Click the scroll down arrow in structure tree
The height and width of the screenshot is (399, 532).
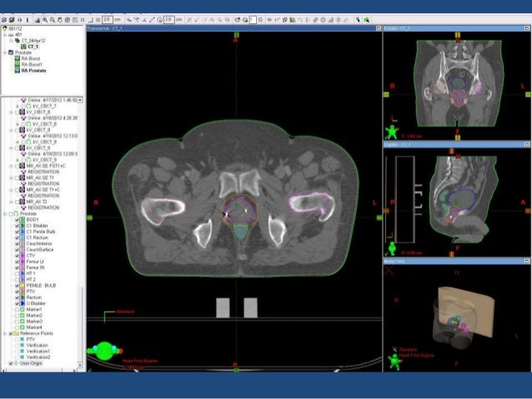pyautogui.click(x=80, y=365)
